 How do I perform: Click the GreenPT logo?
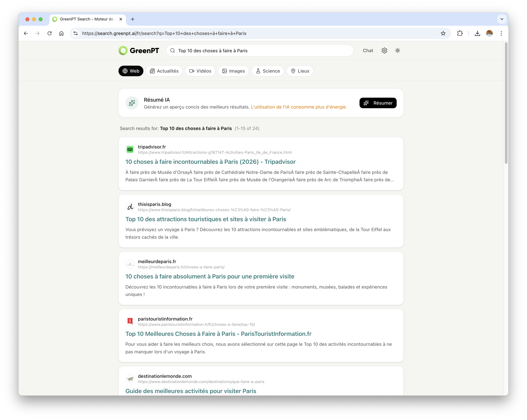pyautogui.click(x=139, y=51)
